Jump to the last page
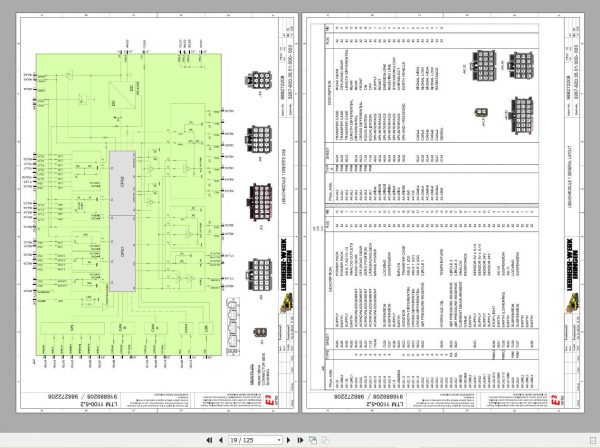 point(300,440)
